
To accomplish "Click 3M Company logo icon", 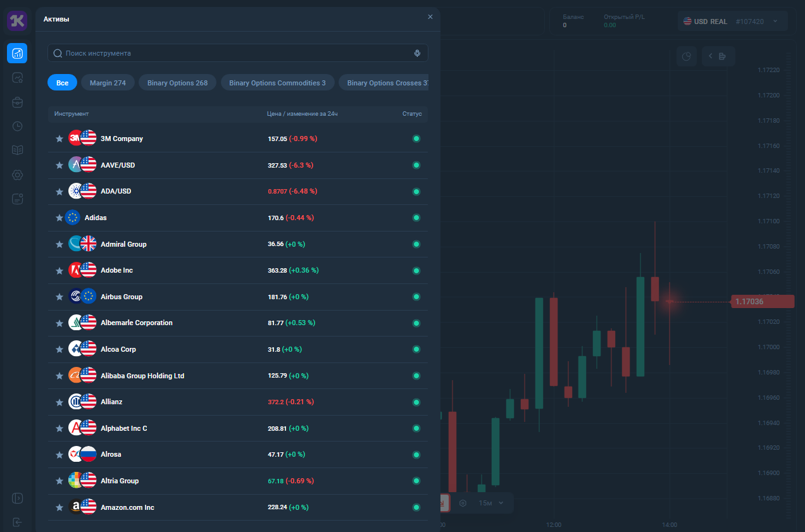I will tap(75, 138).
